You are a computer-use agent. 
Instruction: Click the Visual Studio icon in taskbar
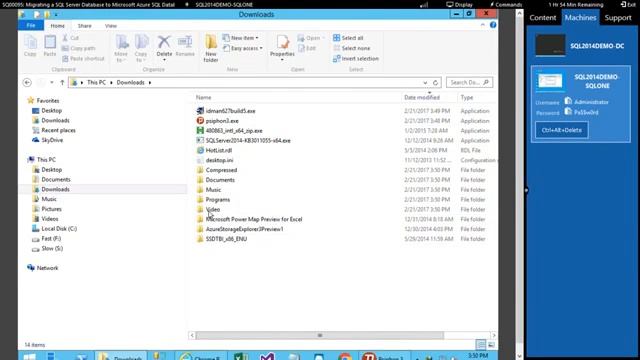pyautogui.click(x=267, y=357)
